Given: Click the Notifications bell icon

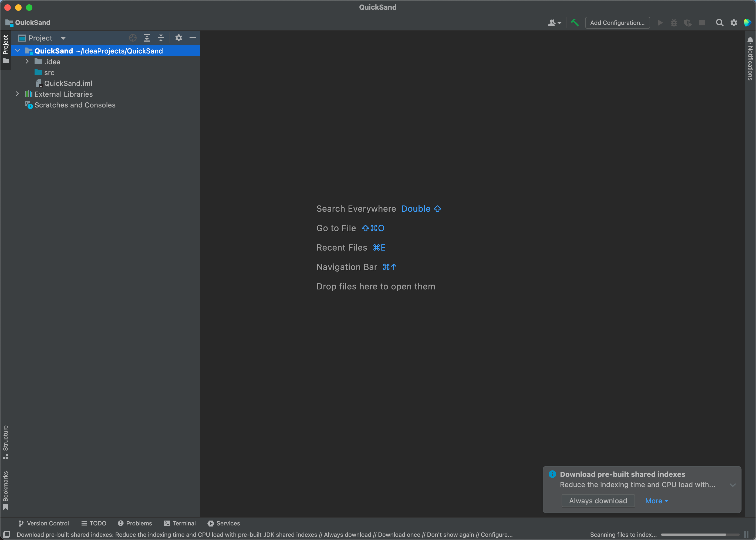Looking at the screenshot, I should tap(750, 40).
